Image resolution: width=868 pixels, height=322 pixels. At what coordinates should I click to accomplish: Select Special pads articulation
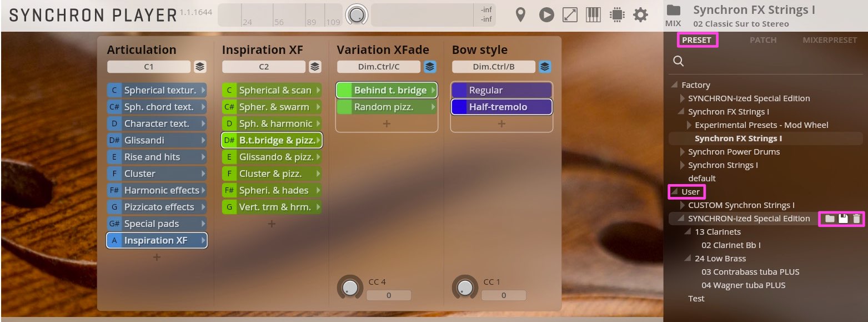click(x=157, y=224)
